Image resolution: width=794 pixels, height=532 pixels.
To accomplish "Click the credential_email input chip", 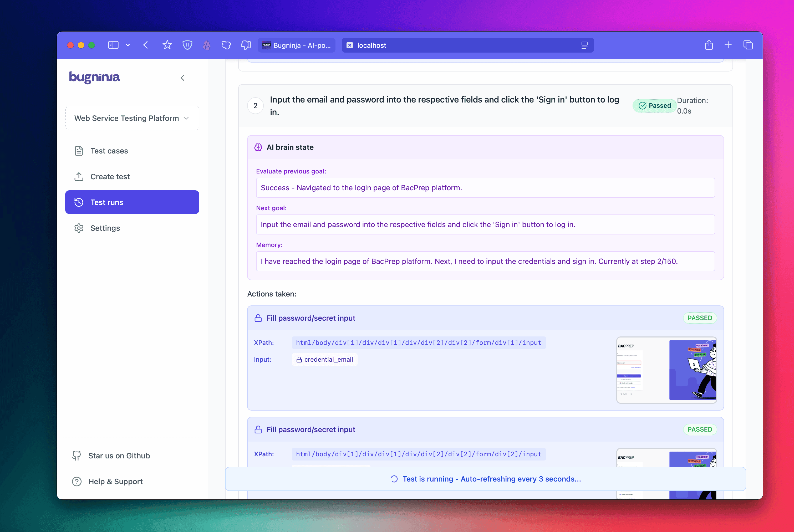I will pos(324,359).
